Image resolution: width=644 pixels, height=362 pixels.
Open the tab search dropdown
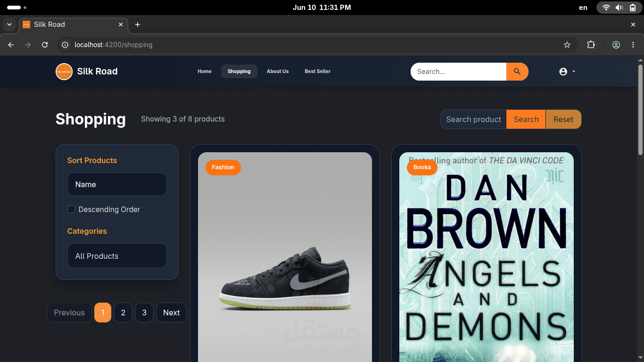(x=9, y=25)
